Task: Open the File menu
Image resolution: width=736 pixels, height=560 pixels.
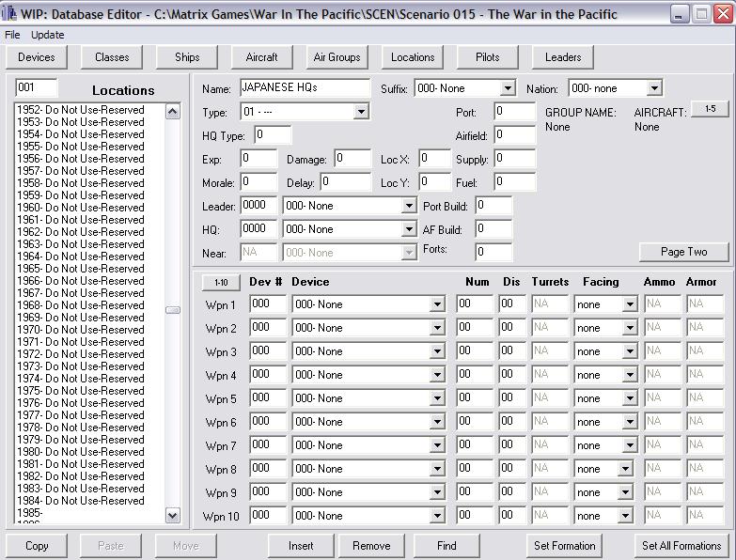Action: (x=12, y=35)
